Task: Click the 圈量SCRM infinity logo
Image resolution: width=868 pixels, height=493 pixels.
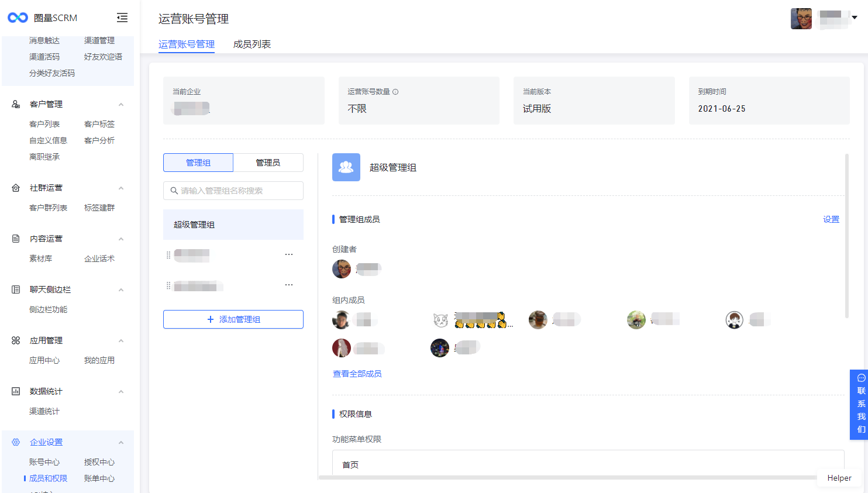Action: pyautogui.click(x=18, y=18)
